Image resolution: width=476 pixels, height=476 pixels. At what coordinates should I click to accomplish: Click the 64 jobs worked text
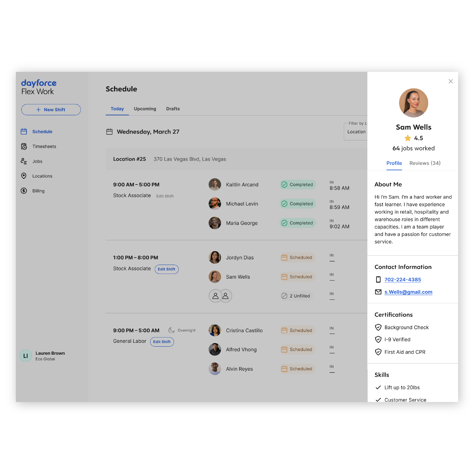click(414, 149)
